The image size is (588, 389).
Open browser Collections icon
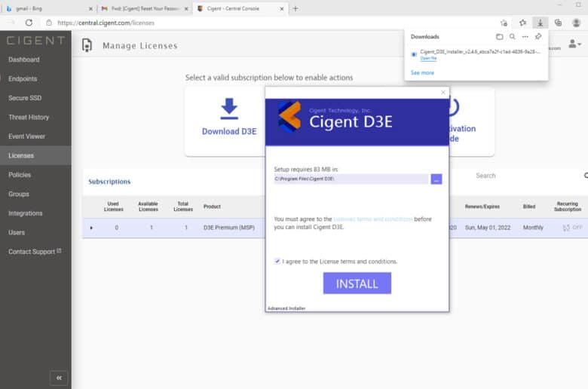point(558,23)
